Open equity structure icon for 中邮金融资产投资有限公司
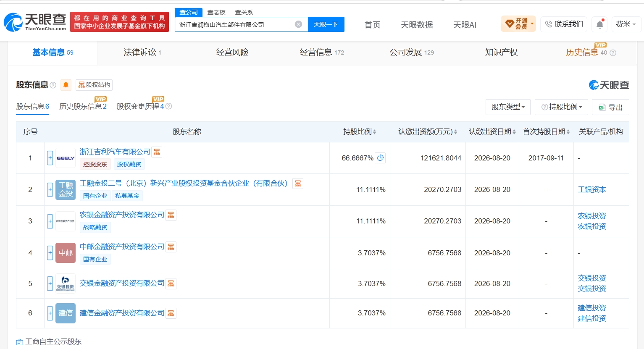The image size is (644, 349). [x=171, y=247]
